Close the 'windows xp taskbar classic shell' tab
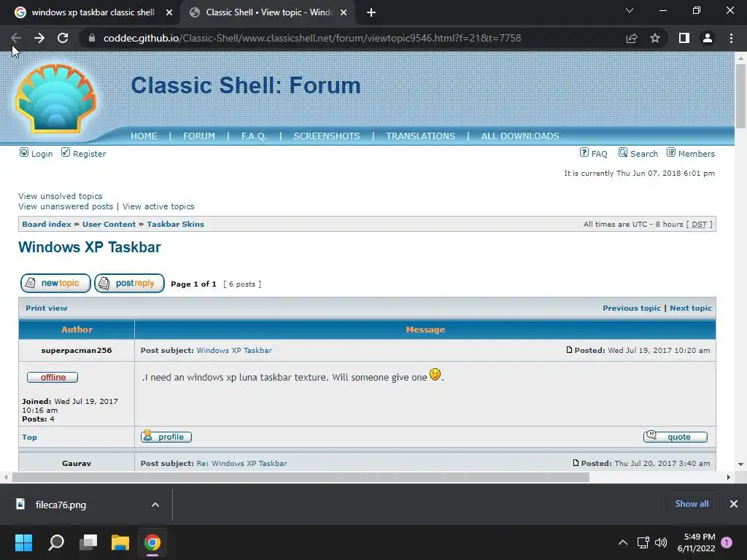747x560 pixels. tap(169, 12)
